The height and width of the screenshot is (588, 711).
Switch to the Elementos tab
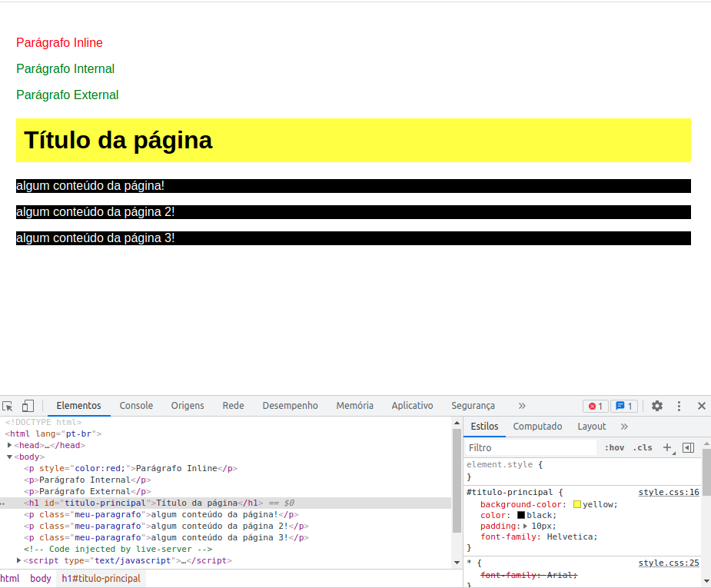click(x=79, y=406)
